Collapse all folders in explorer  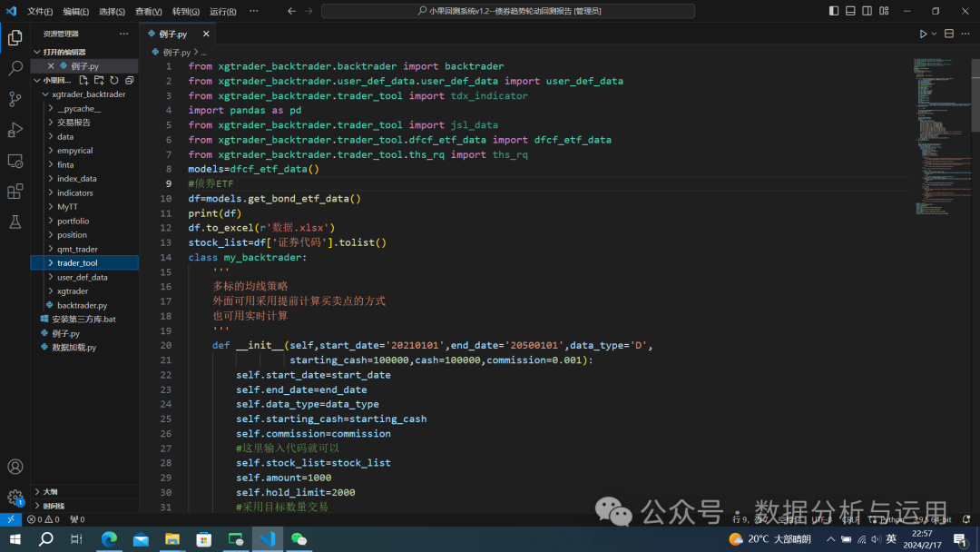pos(130,80)
